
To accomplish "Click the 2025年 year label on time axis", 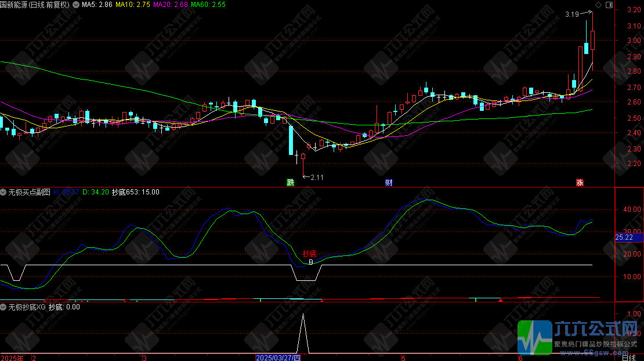I will pos(12,358).
